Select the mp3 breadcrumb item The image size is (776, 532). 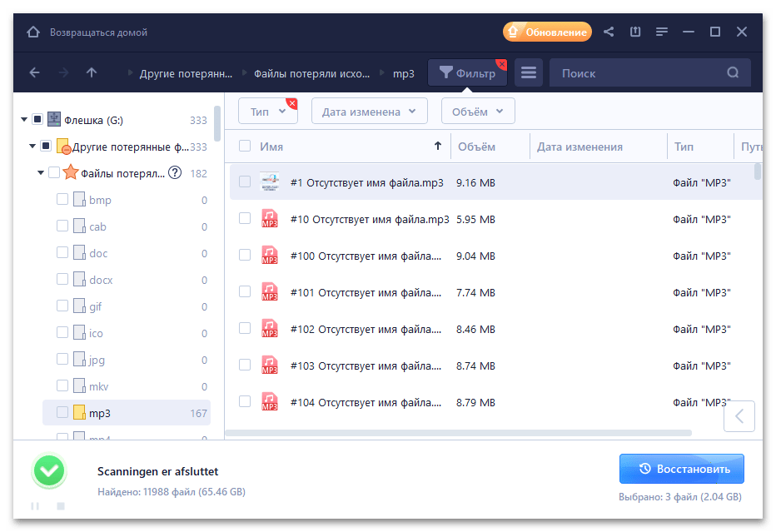pyautogui.click(x=403, y=73)
